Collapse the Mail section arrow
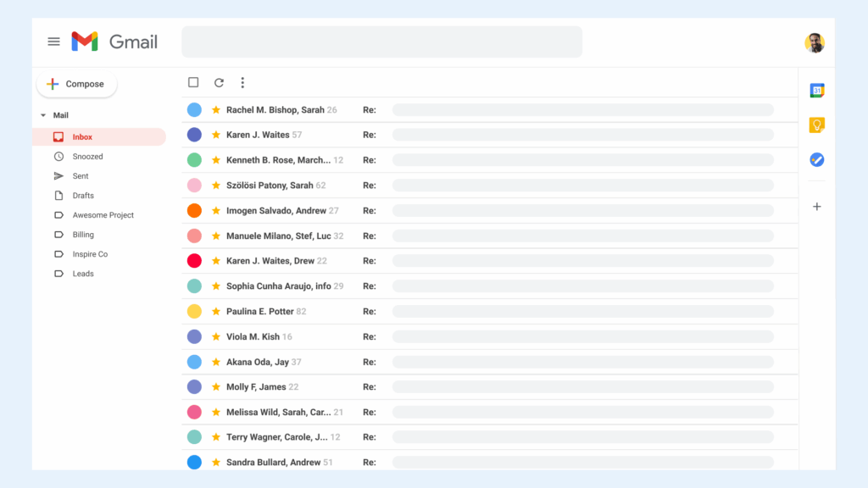868x488 pixels. tap(43, 115)
